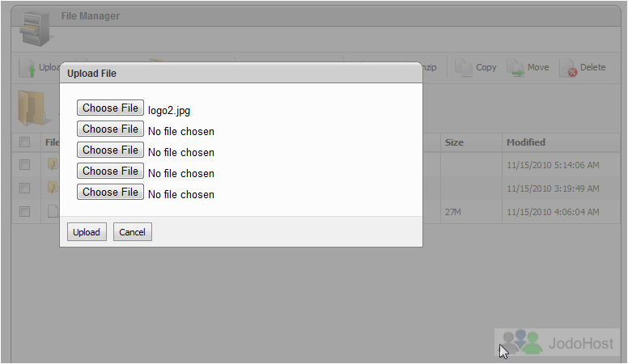This screenshot has height=364, width=628.
Task: Check the 27M file row checkbox
Action: 25,211
